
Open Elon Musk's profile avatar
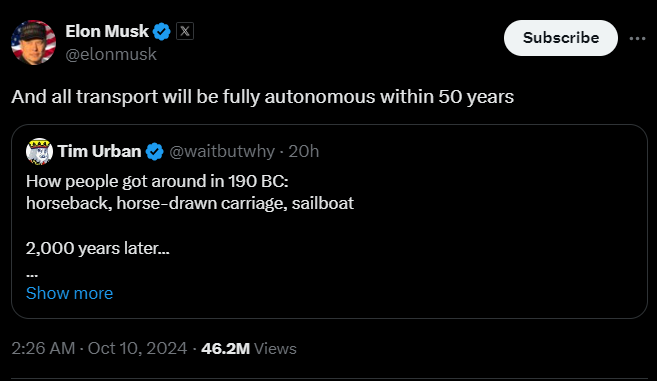pos(34,42)
